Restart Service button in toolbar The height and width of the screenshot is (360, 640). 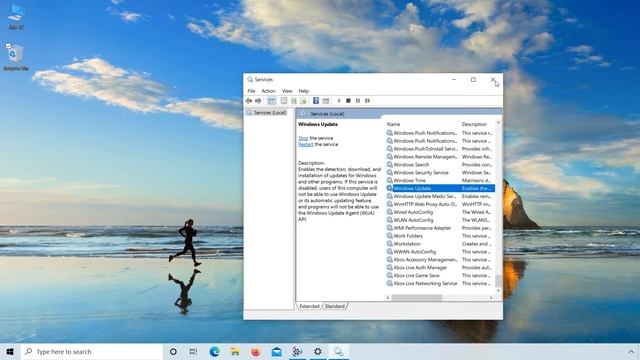(368, 101)
